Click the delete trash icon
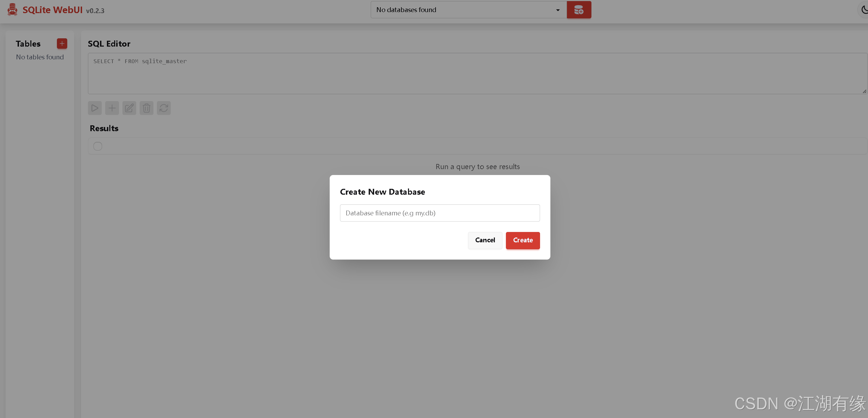Screen dimensions: 868x418 coord(147,108)
